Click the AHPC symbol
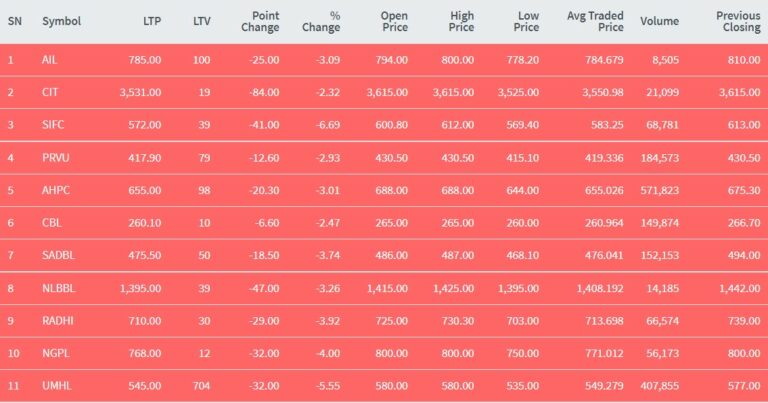The height and width of the screenshot is (403, 768). [x=56, y=190]
